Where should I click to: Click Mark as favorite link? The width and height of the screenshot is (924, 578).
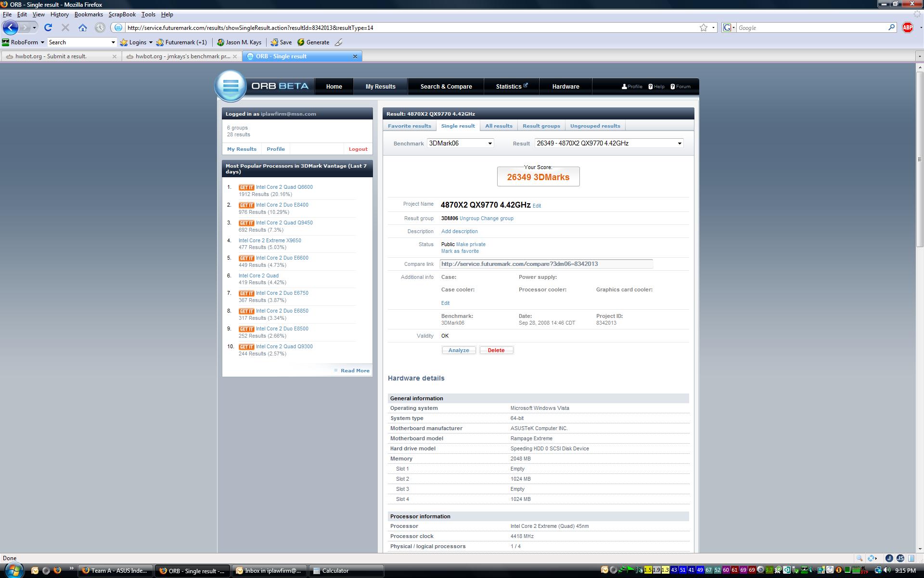[x=460, y=251]
